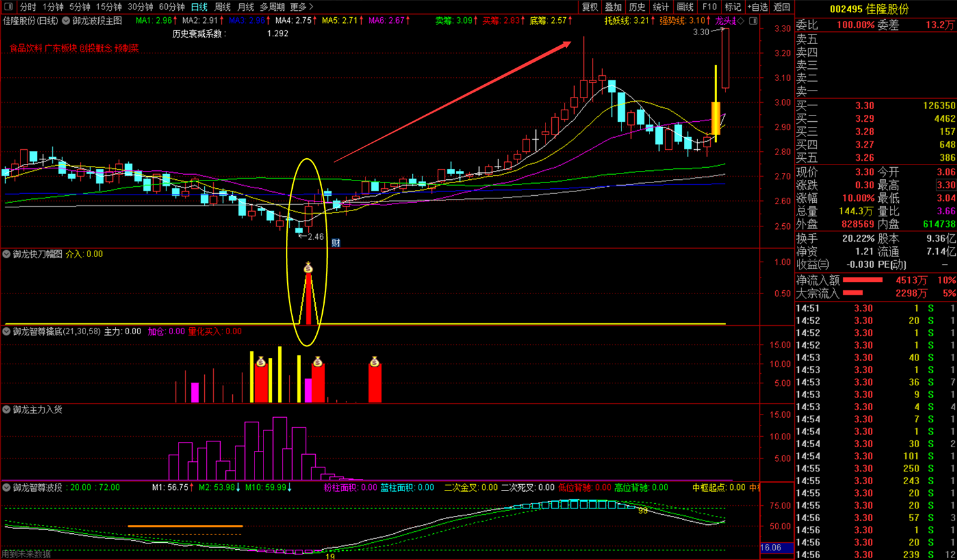The width and height of the screenshot is (957, 560).
Task: Click the 强势线: 3.10 indicator label
Action: click(x=685, y=20)
